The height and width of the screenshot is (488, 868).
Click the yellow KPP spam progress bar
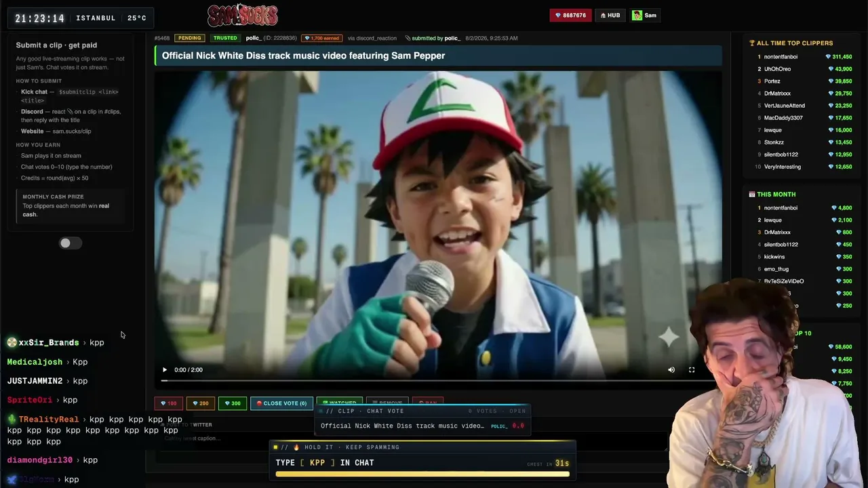click(422, 474)
